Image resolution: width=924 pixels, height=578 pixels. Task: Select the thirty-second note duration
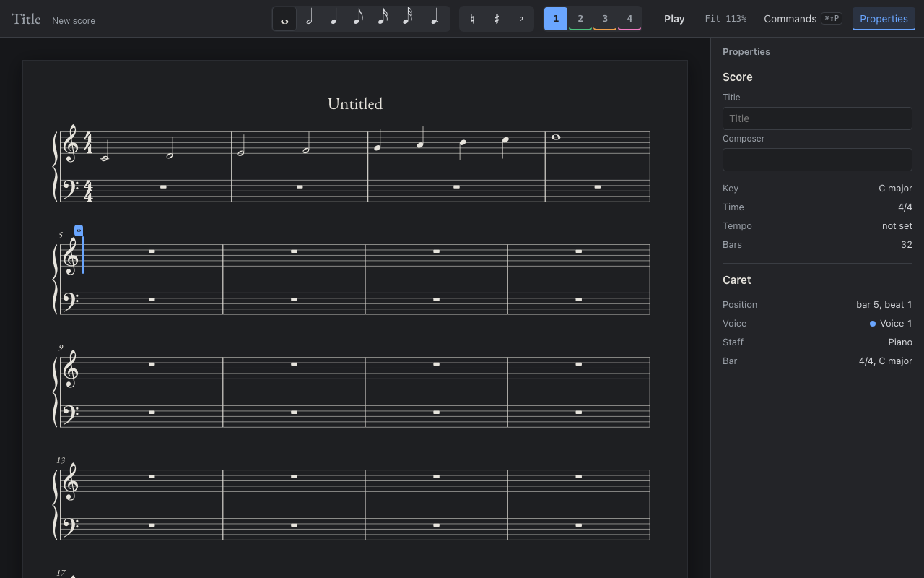pyautogui.click(x=407, y=19)
